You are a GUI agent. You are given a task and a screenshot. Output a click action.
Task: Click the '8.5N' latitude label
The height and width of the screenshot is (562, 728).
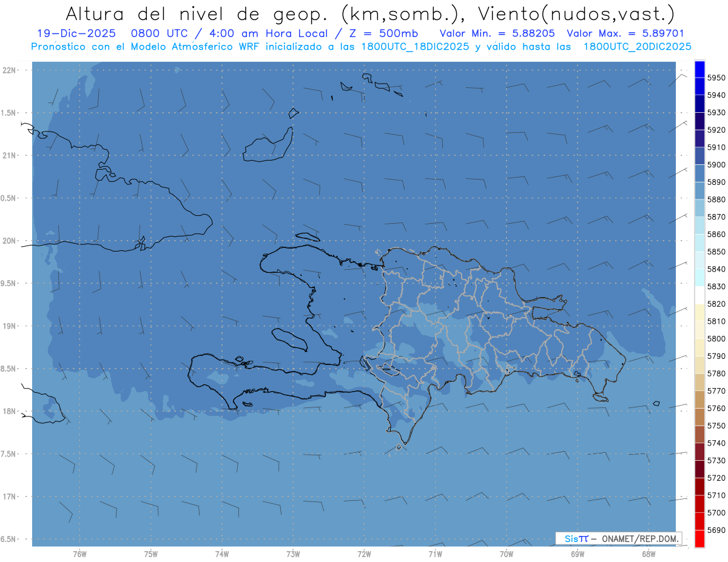(x=8, y=369)
